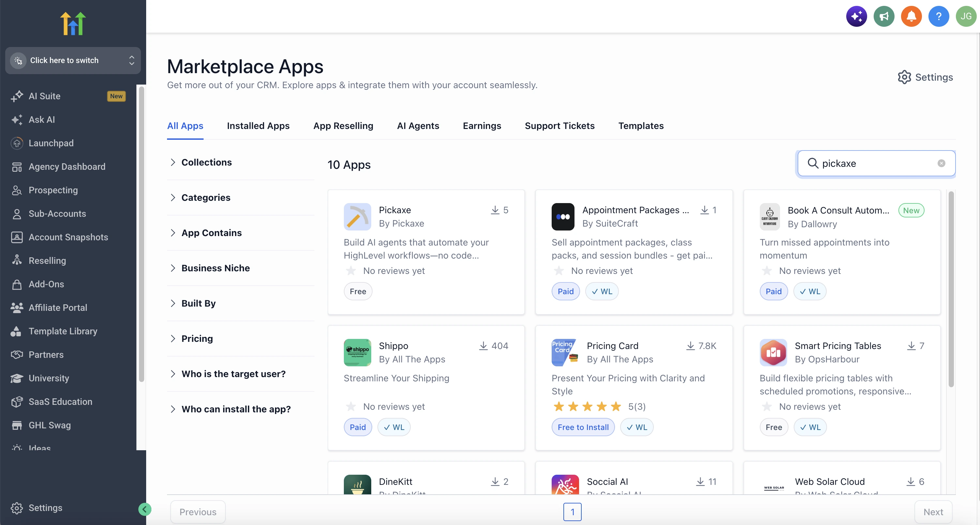The height and width of the screenshot is (525, 980).
Task: Collapse the sidebar with the green arrow
Action: pyautogui.click(x=145, y=509)
